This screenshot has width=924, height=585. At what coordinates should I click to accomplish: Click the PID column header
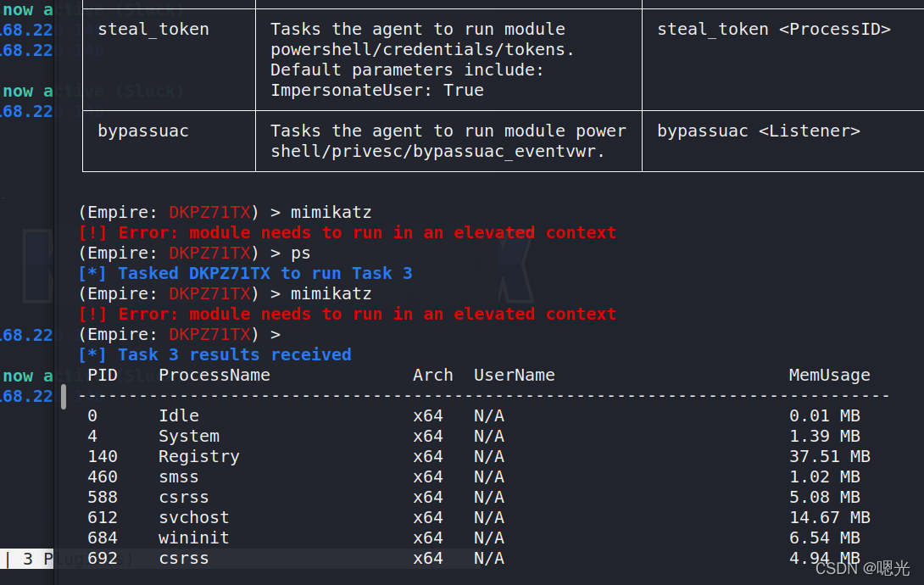pos(103,376)
